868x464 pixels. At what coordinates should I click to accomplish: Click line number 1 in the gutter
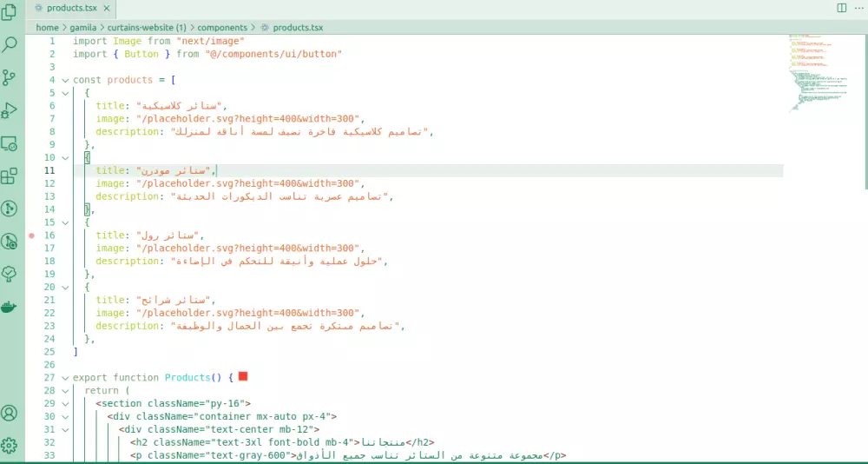coord(52,41)
